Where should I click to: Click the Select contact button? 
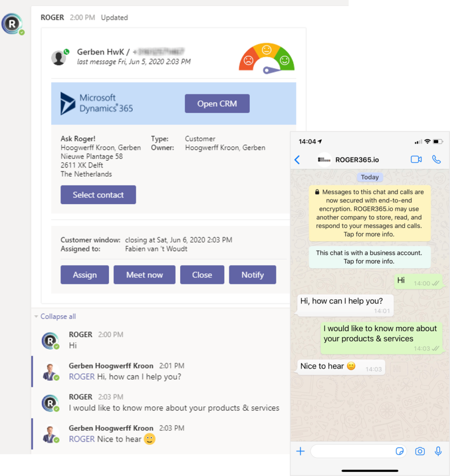click(x=98, y=195)
